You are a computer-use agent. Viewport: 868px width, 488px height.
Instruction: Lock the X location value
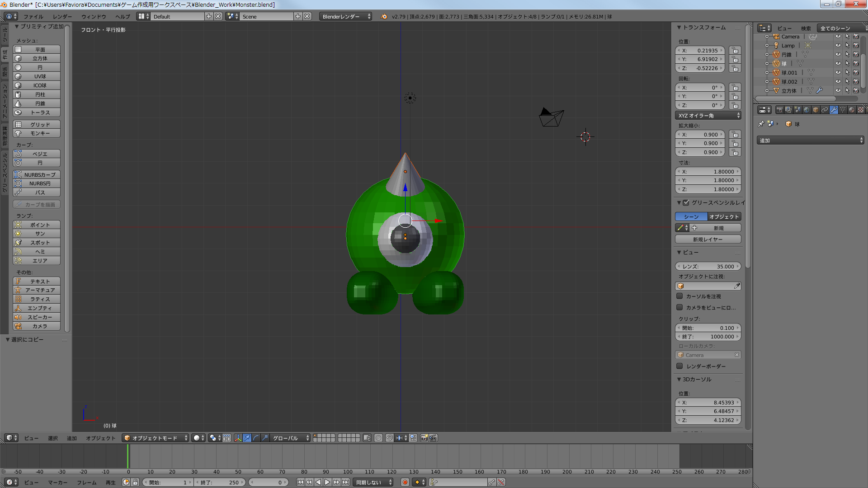(735, 51)
